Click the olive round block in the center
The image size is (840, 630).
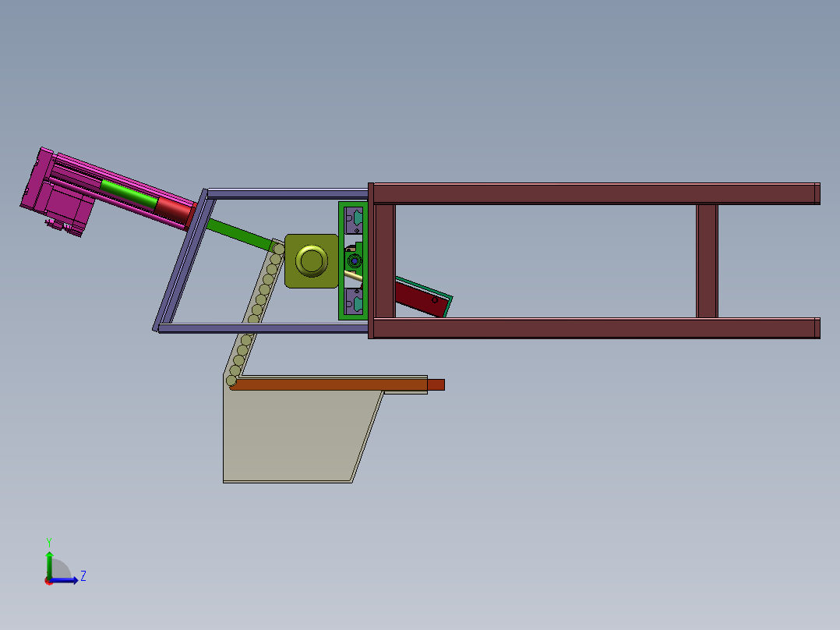[312, 261]
